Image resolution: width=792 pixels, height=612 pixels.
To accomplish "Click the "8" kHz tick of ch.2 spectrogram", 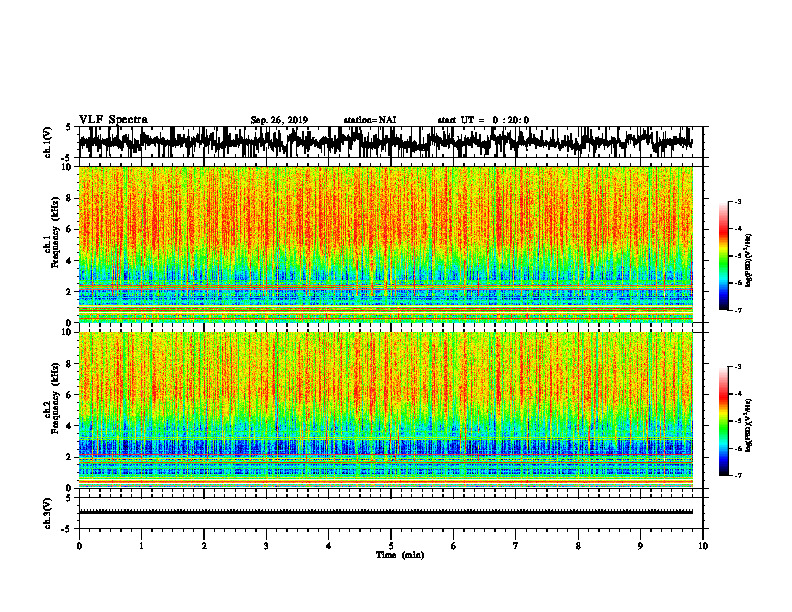I will (x=70, y=364).
